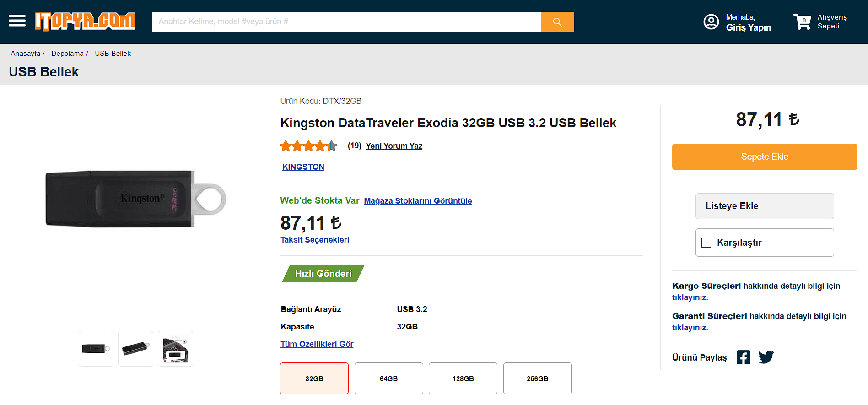Viewport: 868px width, 405px height.
Task: Go to Depolama breadcrumb category
Action: (67, 54)
